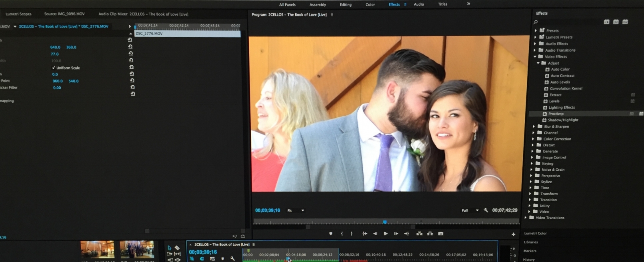Viewport: 644px width, 262px height.
Task: Reset the Scale parameter 77.0
Action: [131, 54]
